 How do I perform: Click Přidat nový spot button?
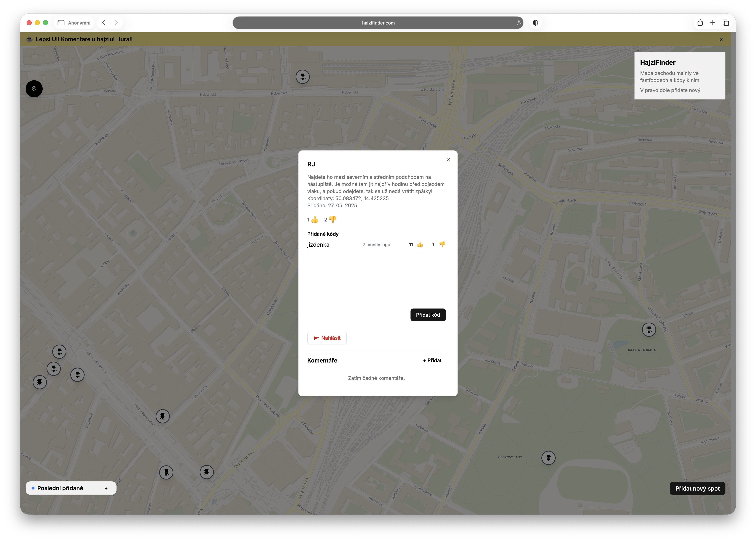pos(697,488)
